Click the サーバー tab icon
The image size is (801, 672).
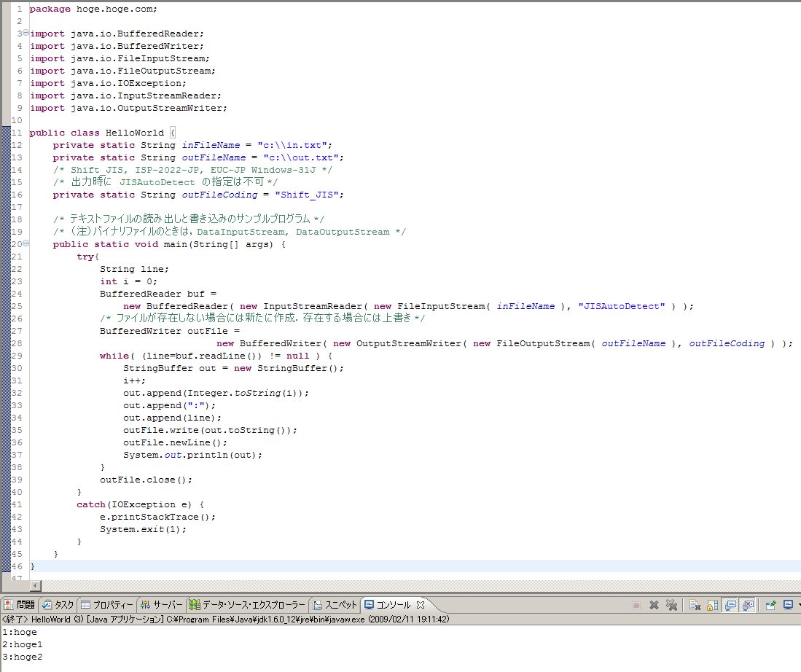point(146,605)
